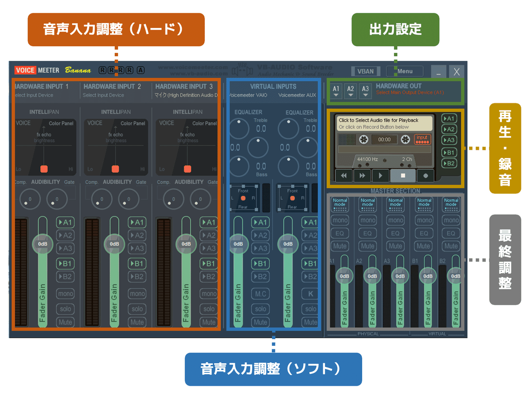Click the VOICEMEETER Banana logo

pyautogui.click(x=52, y=70)
